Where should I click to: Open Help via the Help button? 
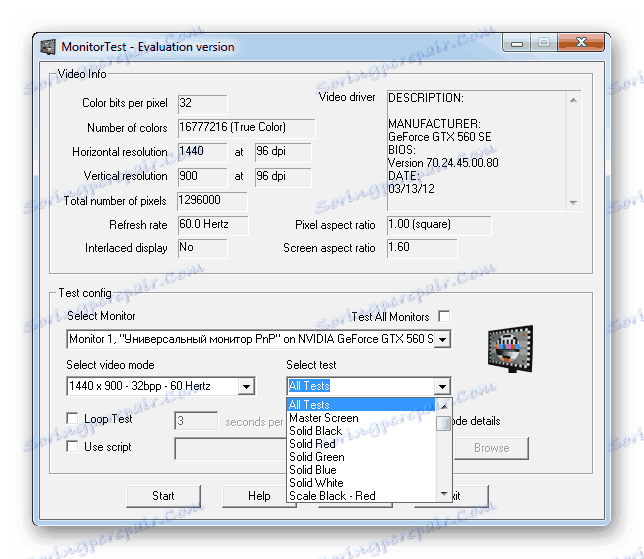pyautogui.click(x=259, y=496)
